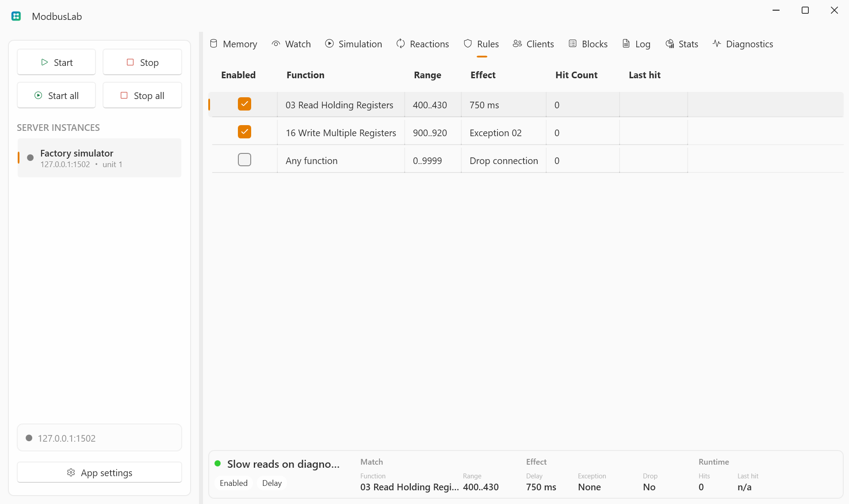This screenshot has width=849, height=504.
Task: Click the 127.0.0.1:1502 address field
Action: click(x=99, y=438)
